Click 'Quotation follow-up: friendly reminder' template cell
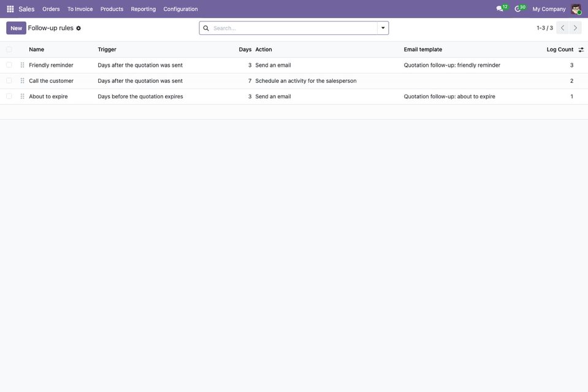588x392 pixels. point(452,65)
